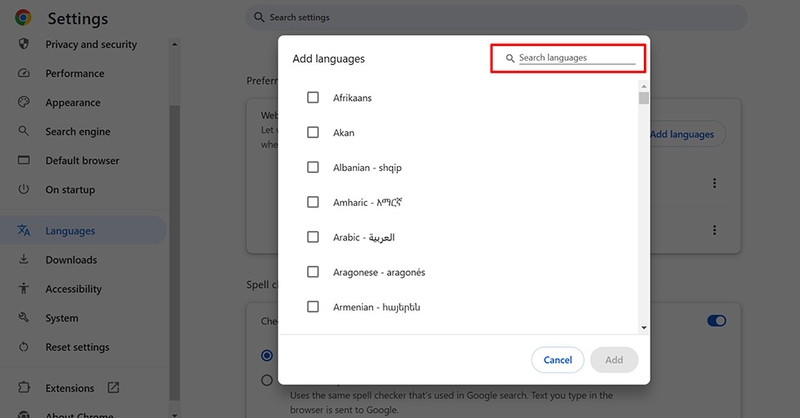Select the first spell check radio button
The width and height of the screenshot is (800, 418).
pos(267,355)
